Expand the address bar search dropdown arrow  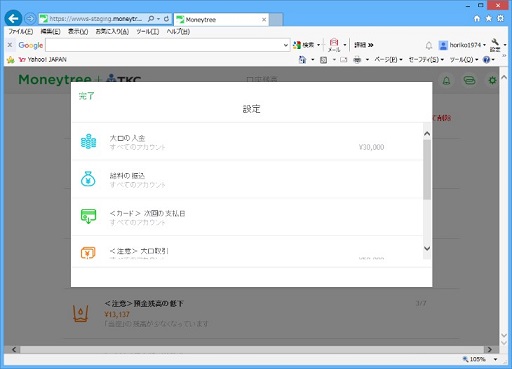[x=158, y=19]
